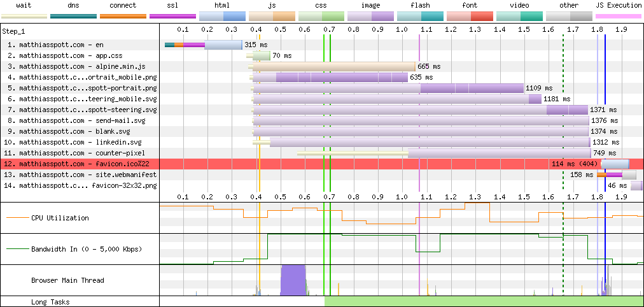644x307 pixels.
Task: Select request 4 ortrait_mobile.png label
Action: 82,77
